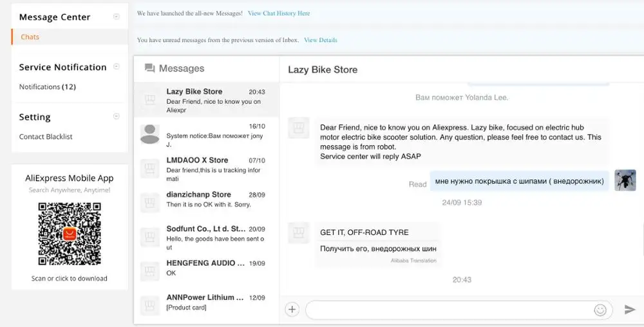Open LMDAOO X Store conversation
Image resolution: width=644 pixels, height=327 pixels.
tap(206, 168)
